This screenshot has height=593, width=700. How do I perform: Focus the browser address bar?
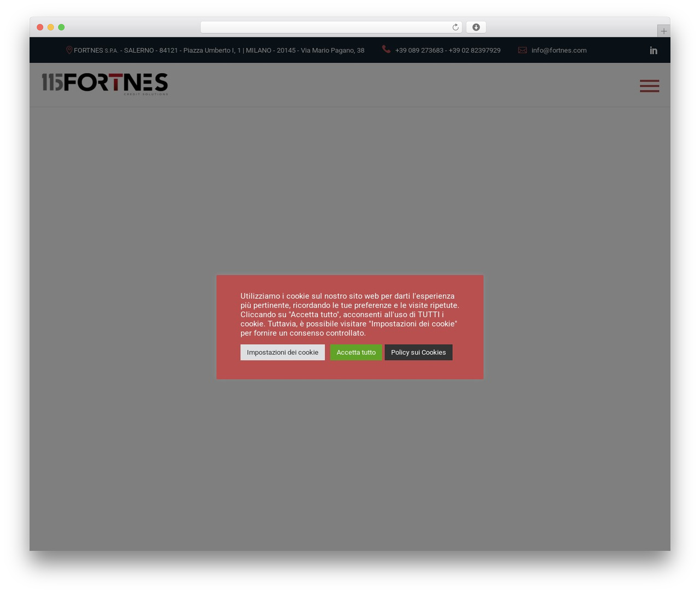(331, 27)
